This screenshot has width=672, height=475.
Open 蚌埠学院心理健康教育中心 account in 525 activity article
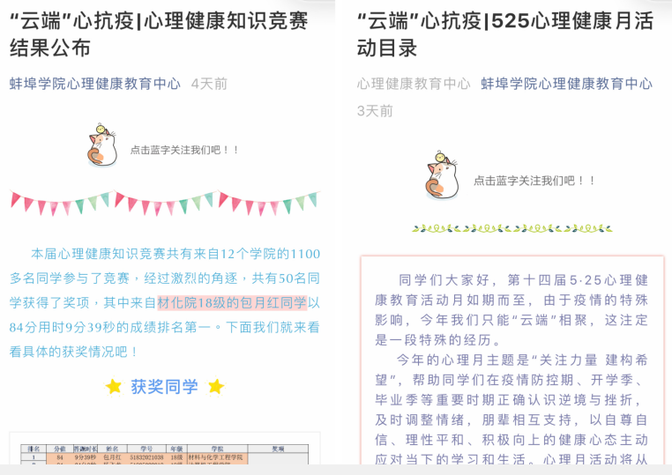pyautogui.click(x=566, y=84)
